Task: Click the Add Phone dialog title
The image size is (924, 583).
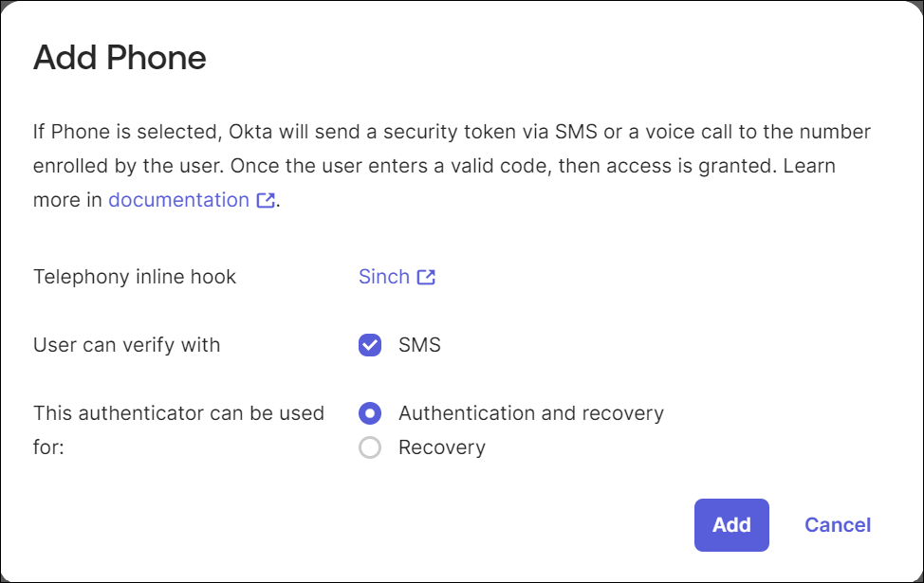Action: tap(120, 58)
